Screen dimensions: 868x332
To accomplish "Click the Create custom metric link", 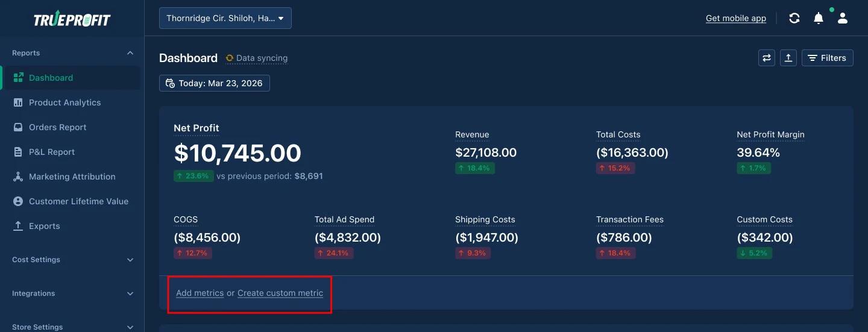I will coord(280,293).
